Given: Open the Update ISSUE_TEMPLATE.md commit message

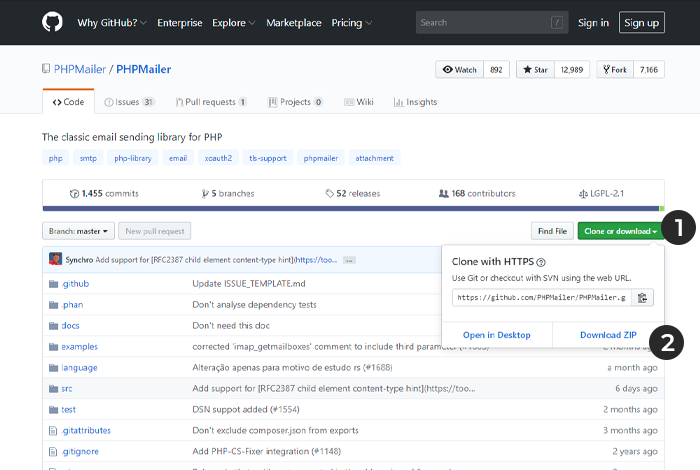Looking at the screenshot, I should pyautogui.click(x=249, y=284).
